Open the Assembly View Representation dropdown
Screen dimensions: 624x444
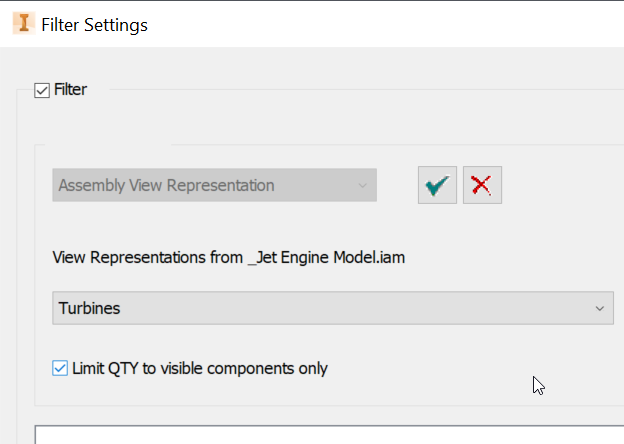(214, 185)
